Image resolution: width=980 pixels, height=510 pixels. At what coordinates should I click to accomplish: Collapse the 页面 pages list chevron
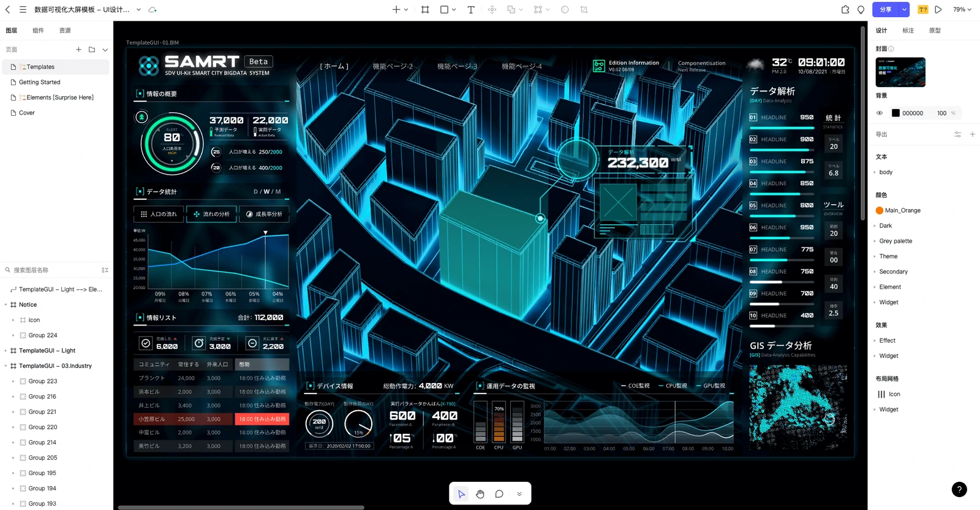coord(105,50)
